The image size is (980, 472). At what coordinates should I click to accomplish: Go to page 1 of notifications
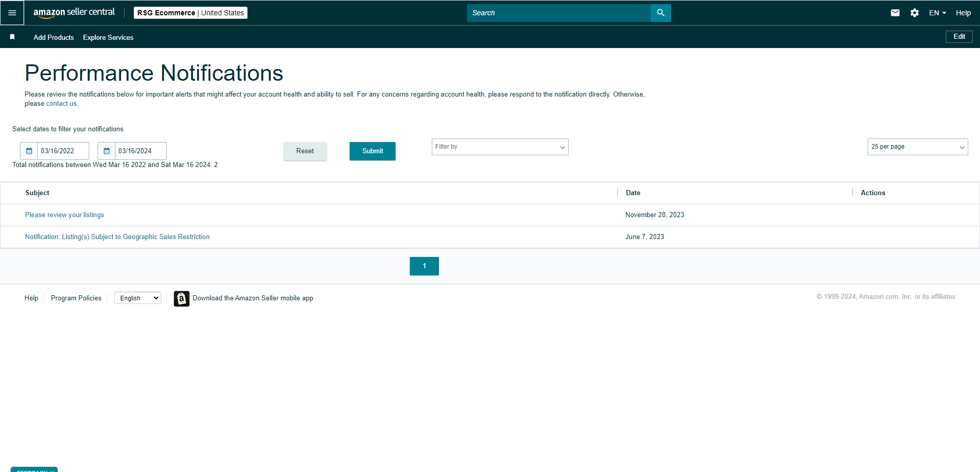[x=424, y=266]
